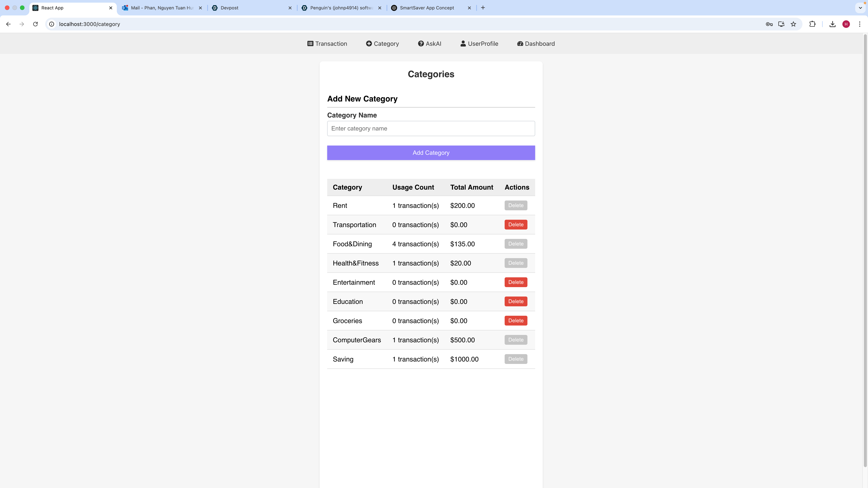
Task: Open the Transaction page from the navbar
Action: click(327, 44)
